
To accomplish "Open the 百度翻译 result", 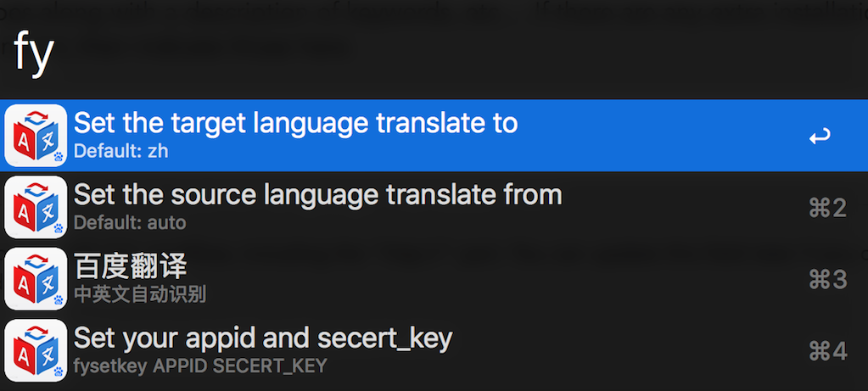I will 130,266.
